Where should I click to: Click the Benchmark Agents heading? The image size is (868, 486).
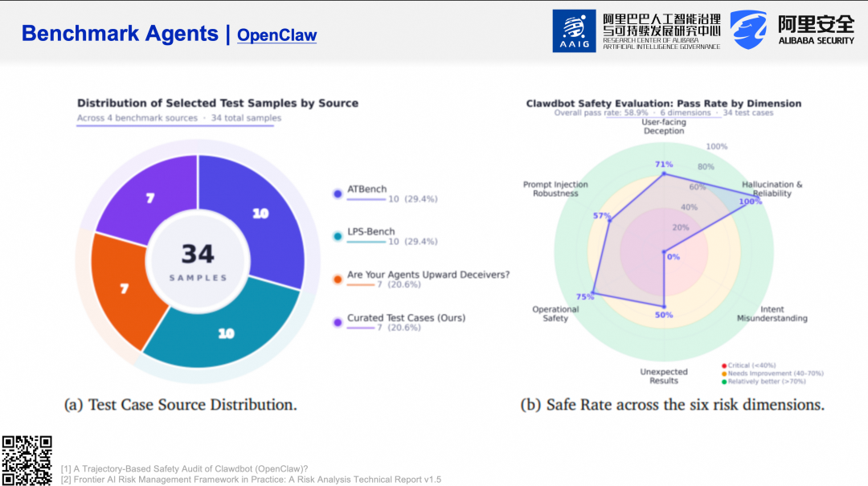click(120, 34)
